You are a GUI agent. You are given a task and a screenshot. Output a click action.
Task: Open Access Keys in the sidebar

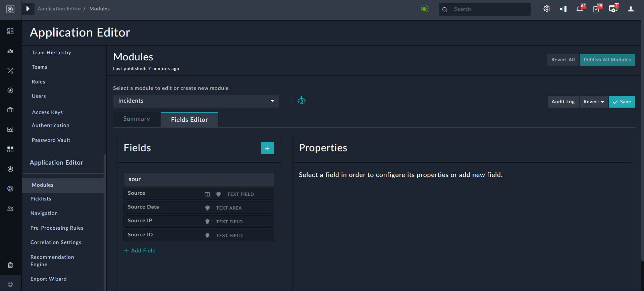point(47,112)
